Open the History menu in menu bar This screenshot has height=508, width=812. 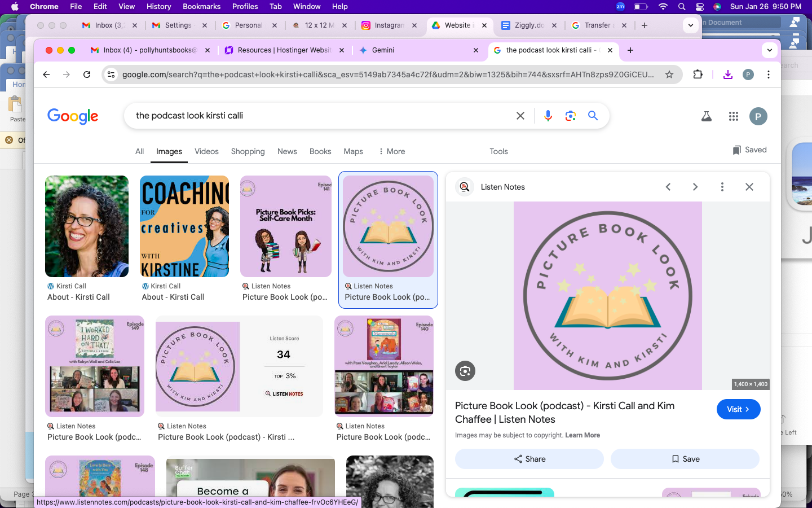[x=158, y=7]
